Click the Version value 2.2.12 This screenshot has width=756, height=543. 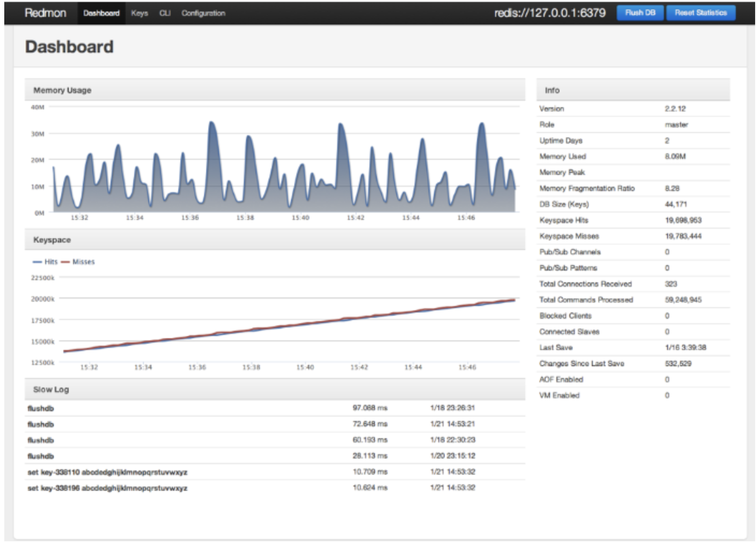coord(675,108)
